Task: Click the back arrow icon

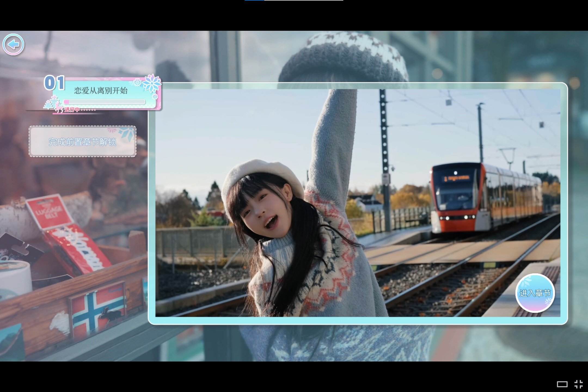Action: pos(13,44)
